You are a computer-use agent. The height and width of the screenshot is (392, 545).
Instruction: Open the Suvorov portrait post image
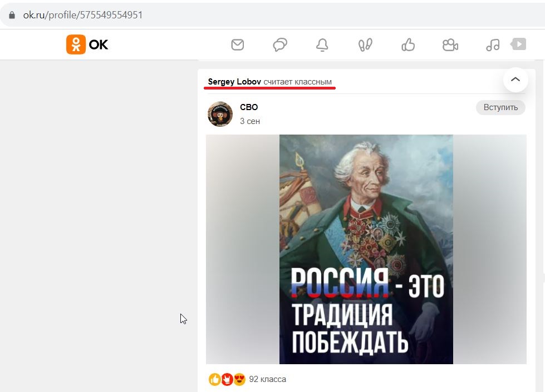pos(366,249)
